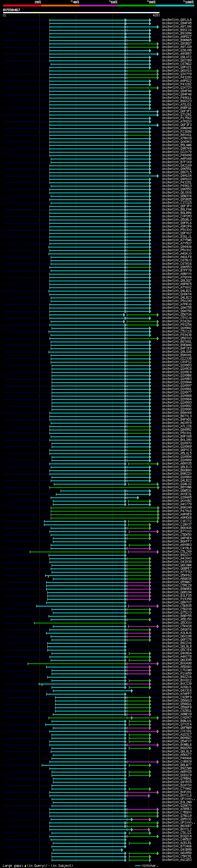The width and height of the screenshot is (197, 868).
Task: Open hit UniRef100_B9SCI6
Action: [177, 30]
